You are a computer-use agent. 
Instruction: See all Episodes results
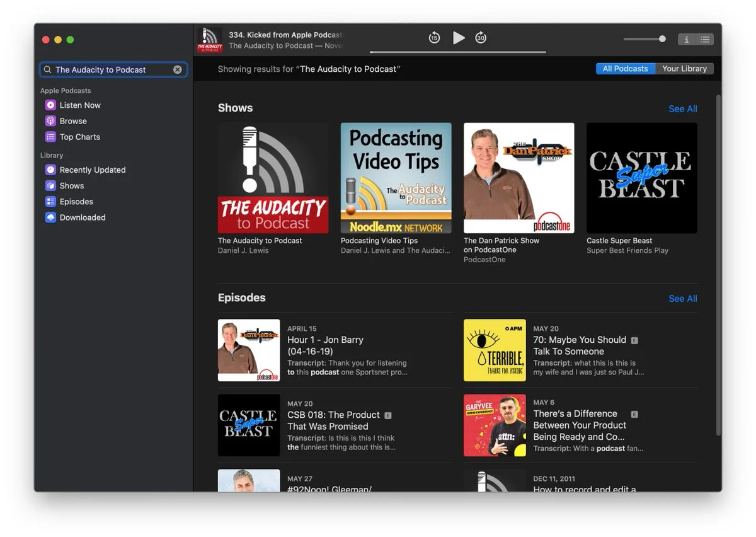(683, 299)
